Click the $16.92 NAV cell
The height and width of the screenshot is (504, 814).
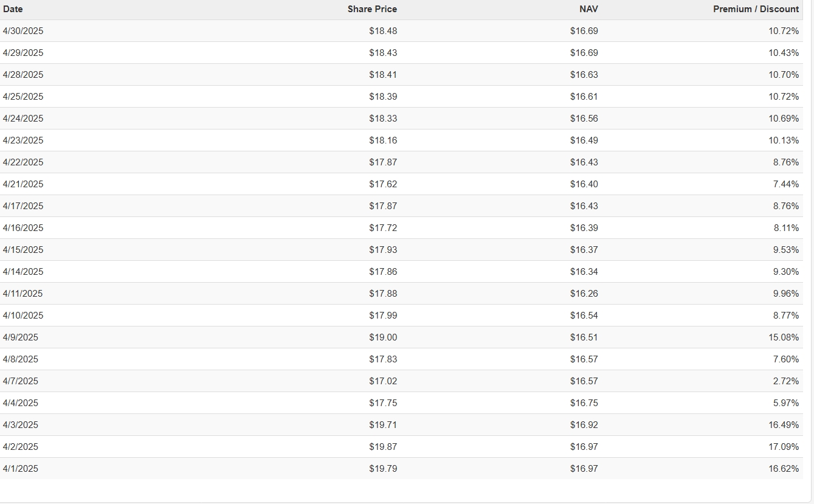pos(584,425)
